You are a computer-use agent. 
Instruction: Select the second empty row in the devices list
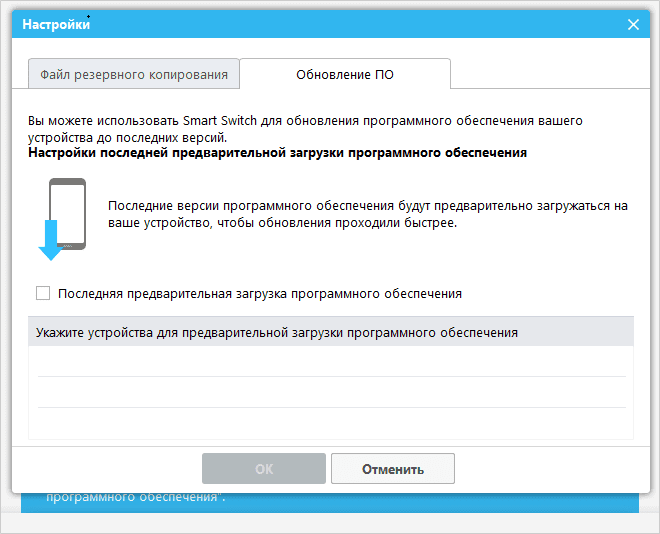[x=330, y=392]
